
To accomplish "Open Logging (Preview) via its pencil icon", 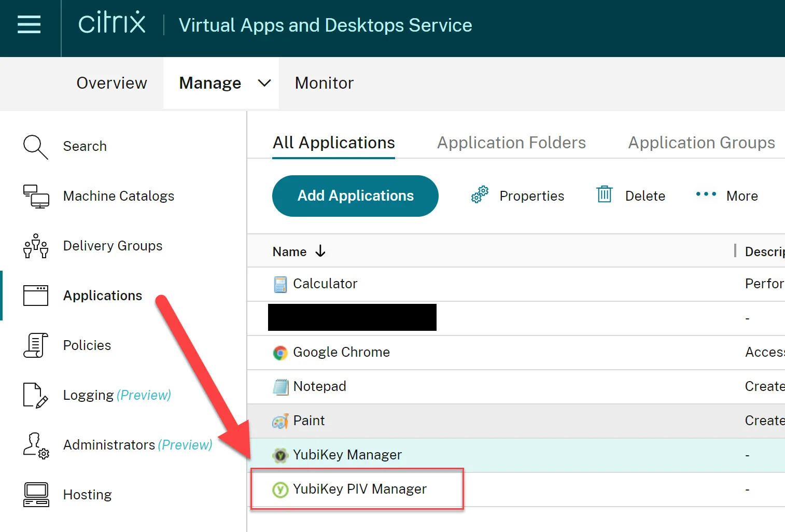I will 36,395.
